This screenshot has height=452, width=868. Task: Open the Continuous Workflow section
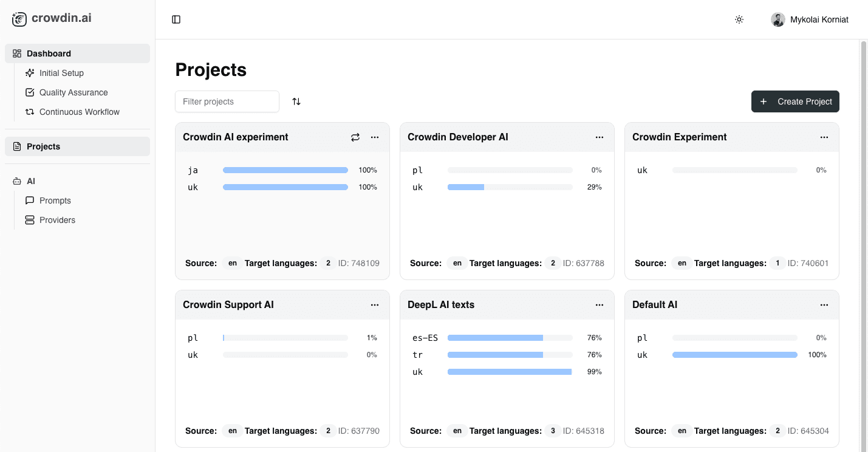(x=80, y=112)
